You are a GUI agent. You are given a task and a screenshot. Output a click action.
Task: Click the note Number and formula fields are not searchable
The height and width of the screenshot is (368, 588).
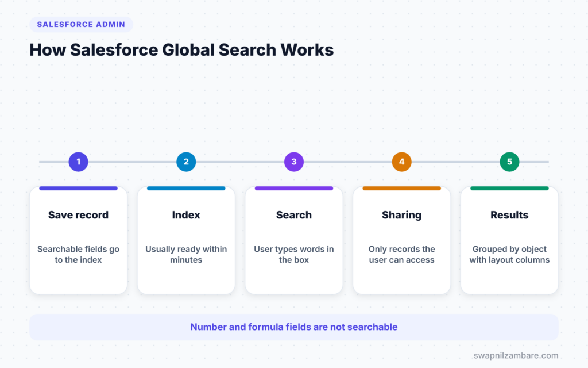pos(294,327)
